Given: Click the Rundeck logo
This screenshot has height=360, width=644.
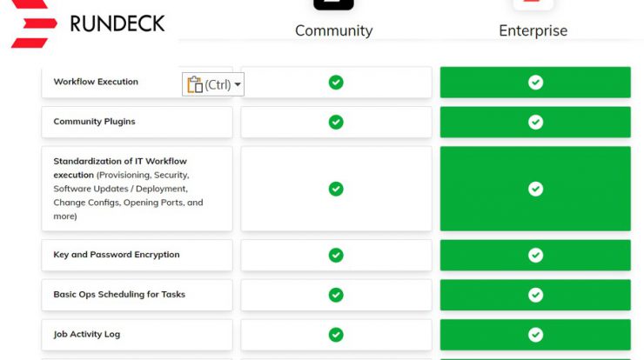Looking at the screenshot, I should coord(88,23).
